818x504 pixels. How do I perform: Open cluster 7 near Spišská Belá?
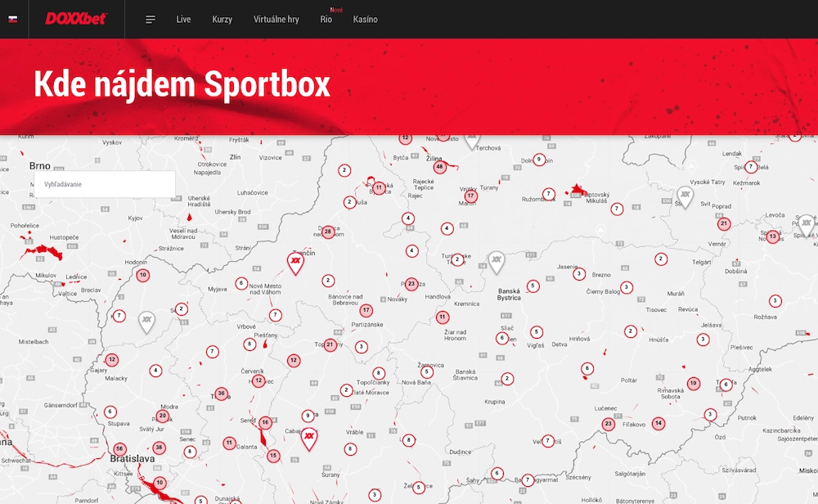click(x=751, y=167)
